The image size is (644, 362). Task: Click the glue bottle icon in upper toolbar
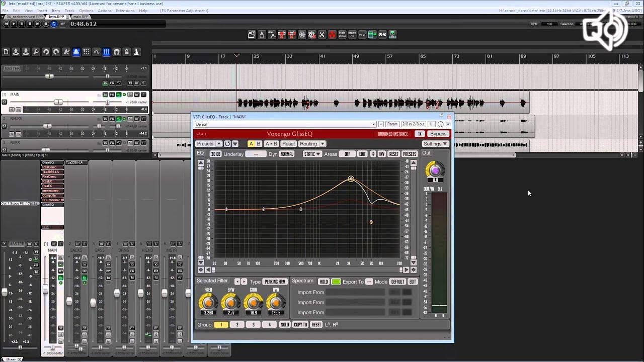pyautogui.click(x=262, y=34)
